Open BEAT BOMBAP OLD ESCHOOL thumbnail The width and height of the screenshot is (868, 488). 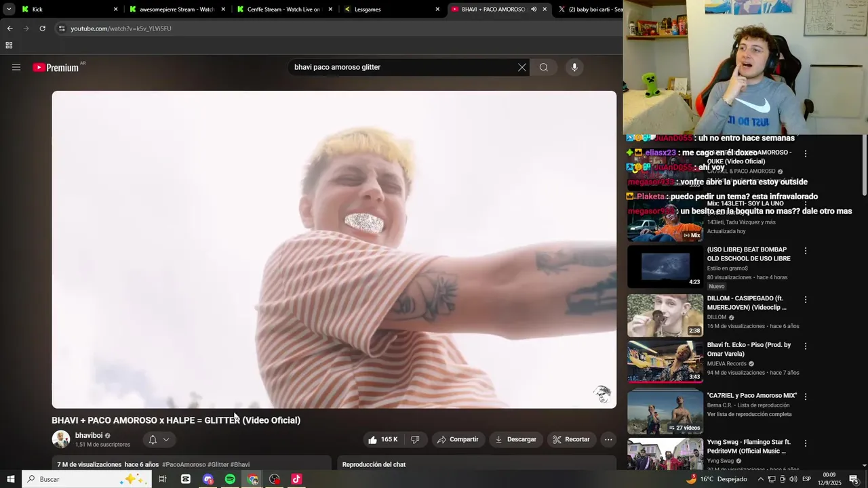tap(665, 266)
